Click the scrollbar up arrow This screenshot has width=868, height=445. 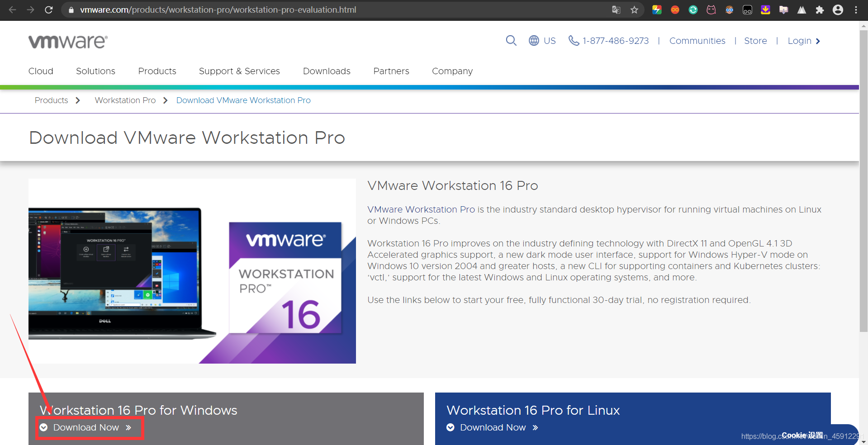pos(863,25)
